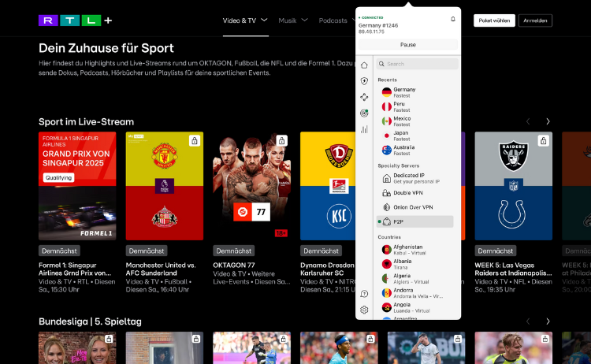Click the Germany flag in Recents
Viewport: 591px width, 364px height.
[x=386, y=92]
